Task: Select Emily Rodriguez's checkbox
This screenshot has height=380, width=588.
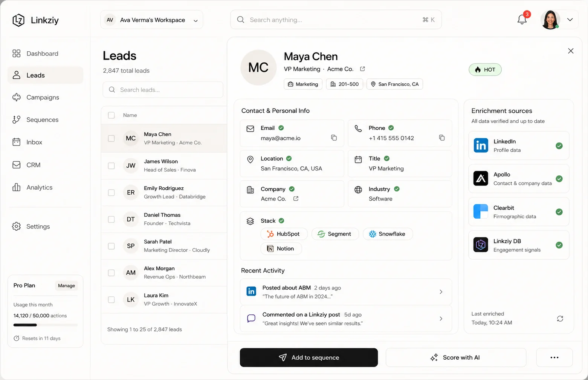Action: pos(111,193)
